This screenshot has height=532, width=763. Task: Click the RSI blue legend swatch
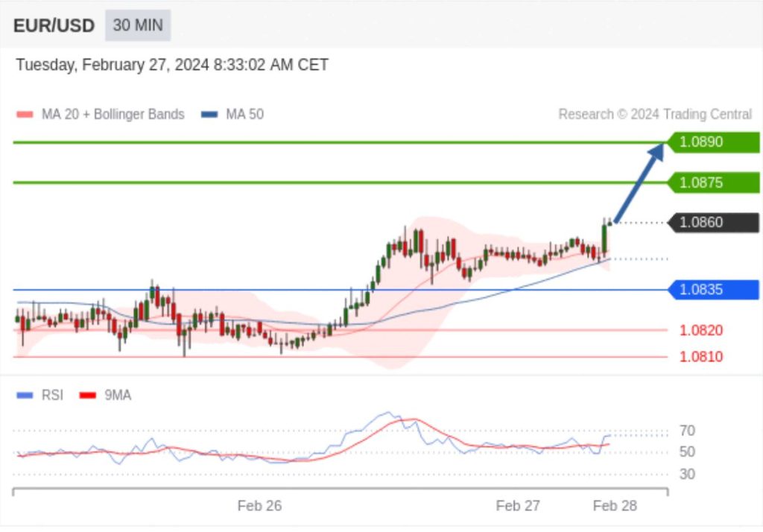pyautogui.click(x=25, y=395)
